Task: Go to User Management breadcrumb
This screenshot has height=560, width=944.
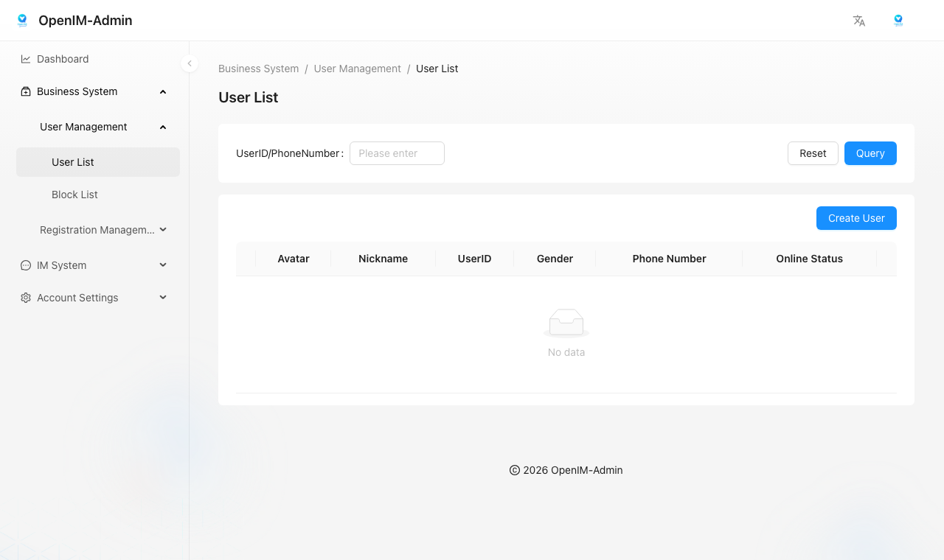Action: tap(357, 69)
